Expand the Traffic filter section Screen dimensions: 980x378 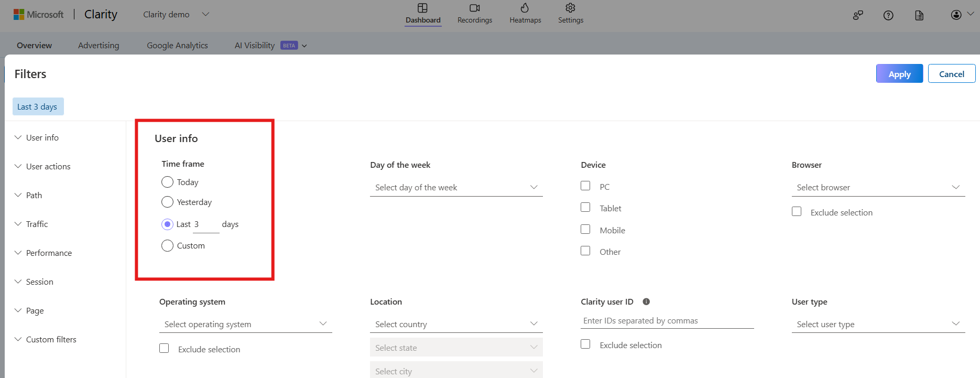click(x=31, y=224)
